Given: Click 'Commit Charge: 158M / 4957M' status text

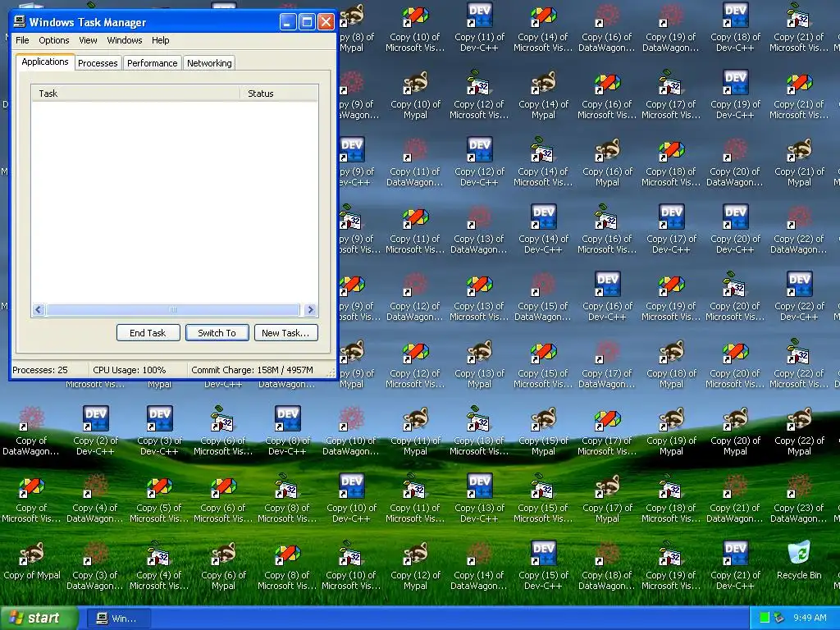Looking at the screenshot, I should click(252, 370).
